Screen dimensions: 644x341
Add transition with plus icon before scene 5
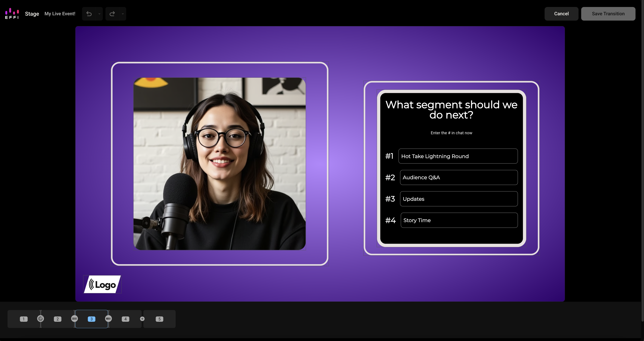tap(142, 319)
